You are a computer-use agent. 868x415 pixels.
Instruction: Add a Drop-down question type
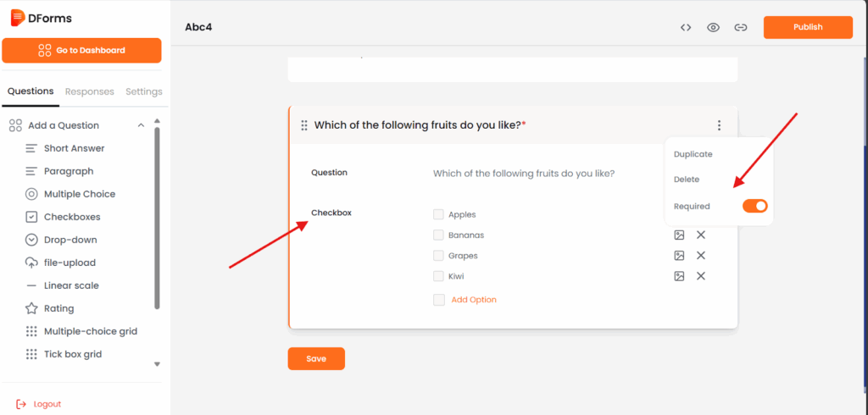pyautogui.click(x=70, y=240)
